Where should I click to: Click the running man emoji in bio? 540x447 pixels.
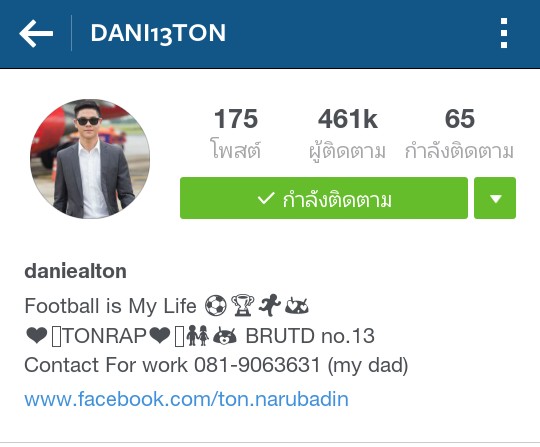270,305
